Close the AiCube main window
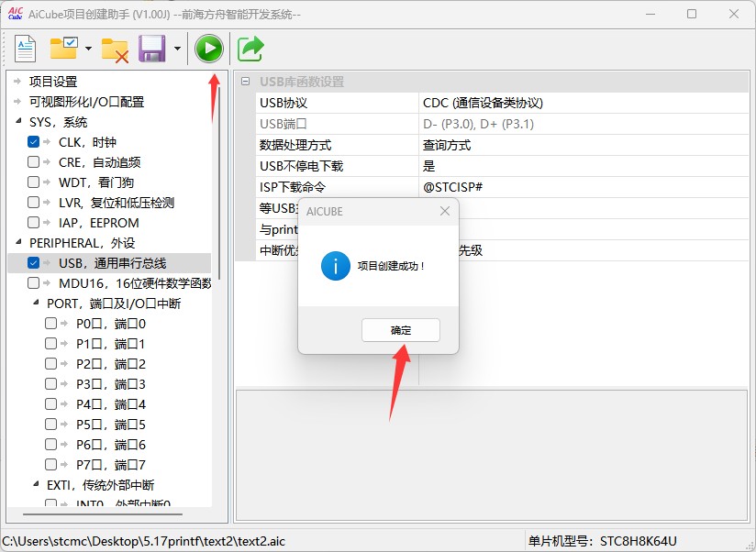The width and height of the screenshot is (756, 552). (734, 14)
